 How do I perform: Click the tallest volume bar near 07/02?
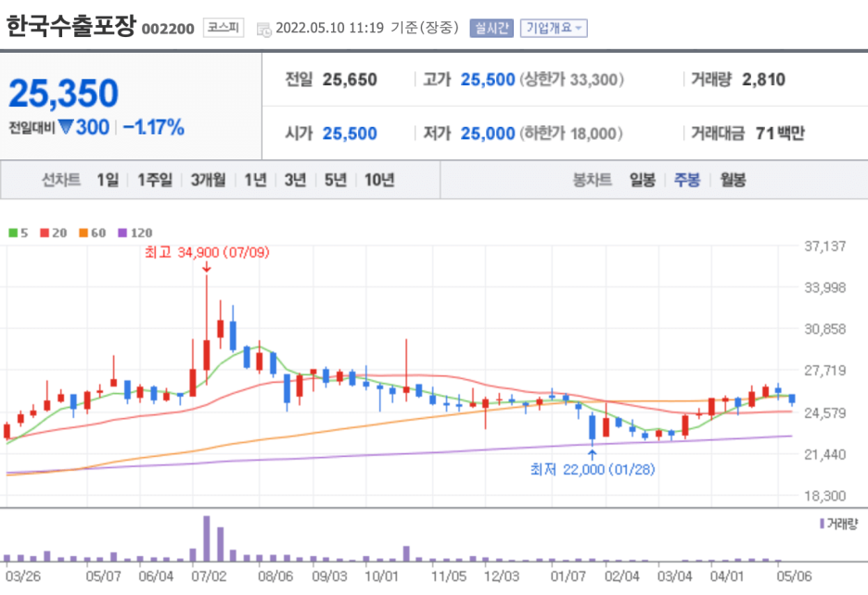click(x=207, y=538)
